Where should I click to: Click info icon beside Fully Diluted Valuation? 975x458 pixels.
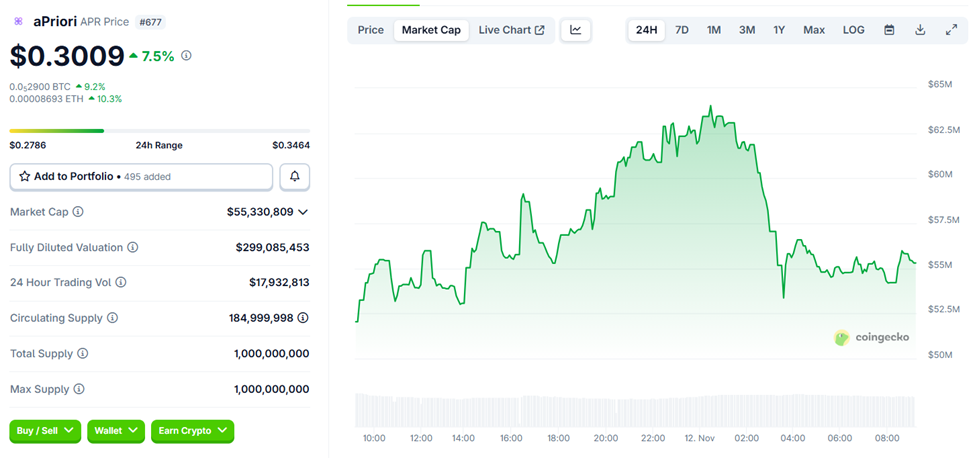tap(133, 247)
